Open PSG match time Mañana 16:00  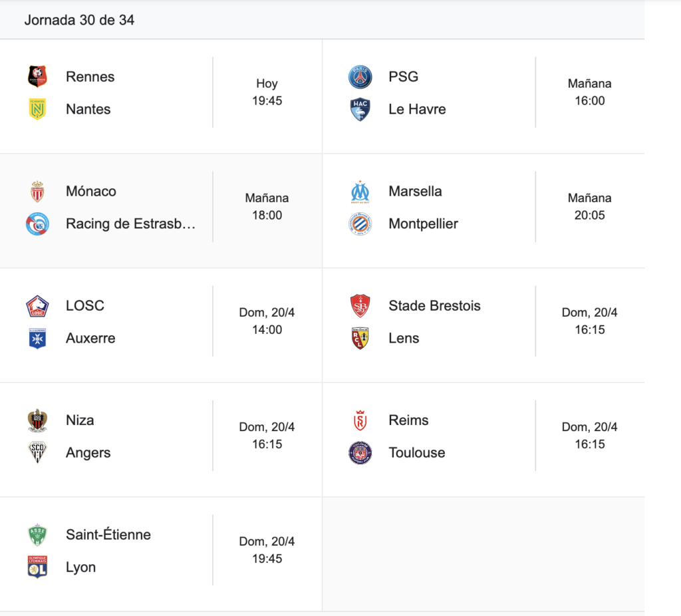tap(589, 92)
